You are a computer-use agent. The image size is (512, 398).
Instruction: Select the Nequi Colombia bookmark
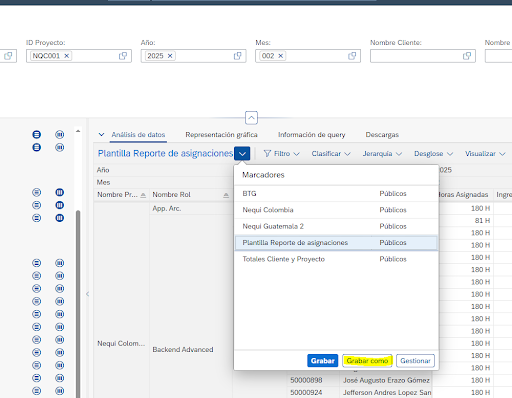(336, 210)
